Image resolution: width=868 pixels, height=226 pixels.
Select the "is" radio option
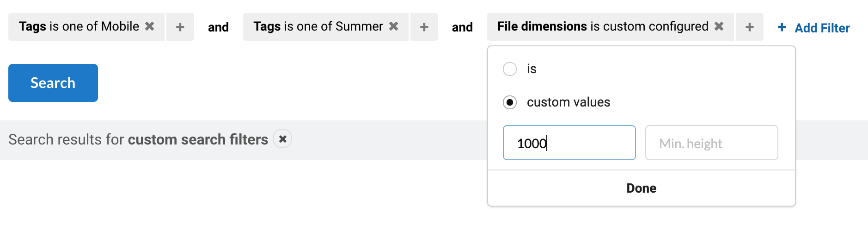pos(510,69)
